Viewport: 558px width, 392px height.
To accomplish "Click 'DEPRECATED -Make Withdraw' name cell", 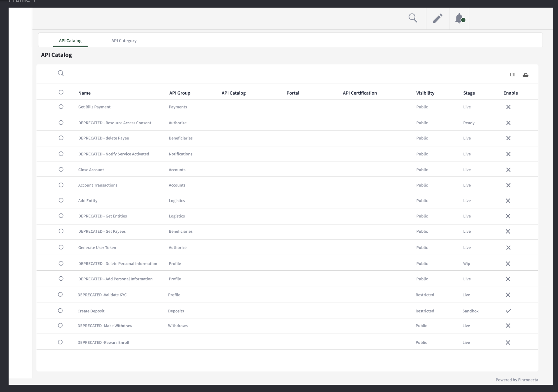I will tap(105, 326).
